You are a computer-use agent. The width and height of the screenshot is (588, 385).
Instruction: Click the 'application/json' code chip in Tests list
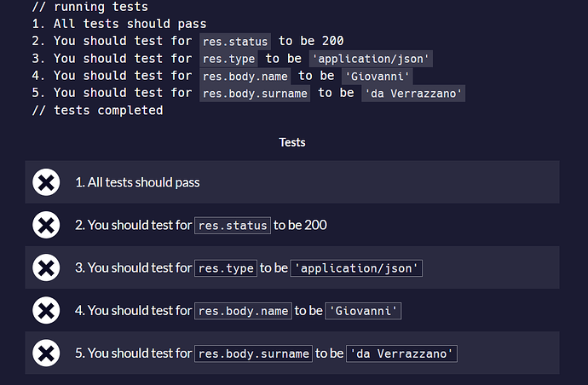click(356, 268)
